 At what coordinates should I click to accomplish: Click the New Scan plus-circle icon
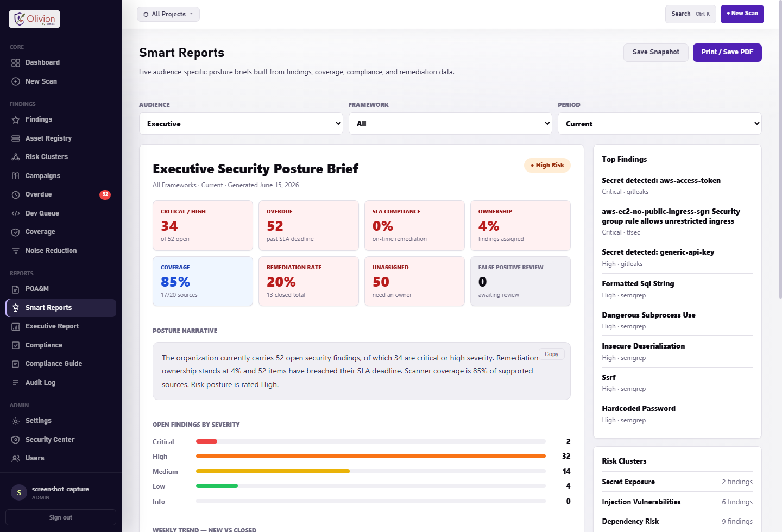[16, 81]
